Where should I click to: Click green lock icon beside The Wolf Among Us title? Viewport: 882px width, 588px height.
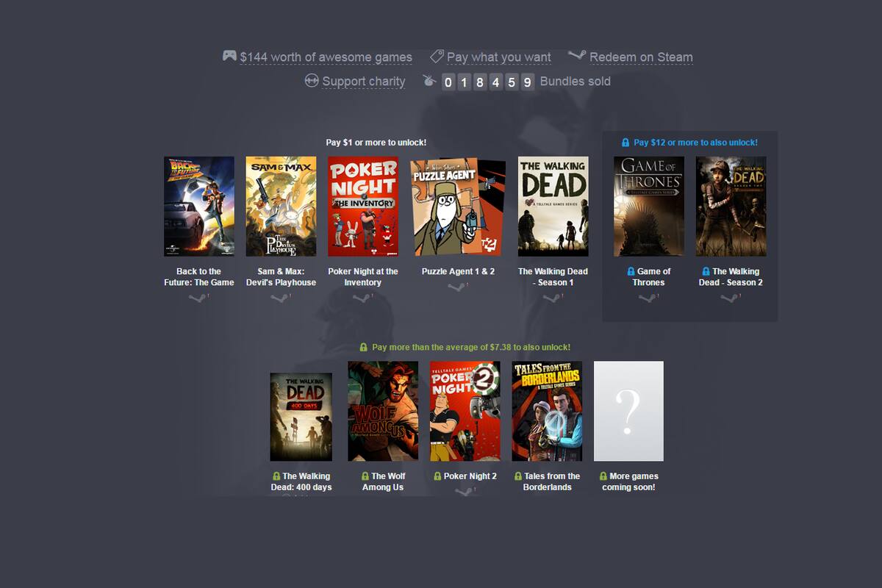(365, 476)
